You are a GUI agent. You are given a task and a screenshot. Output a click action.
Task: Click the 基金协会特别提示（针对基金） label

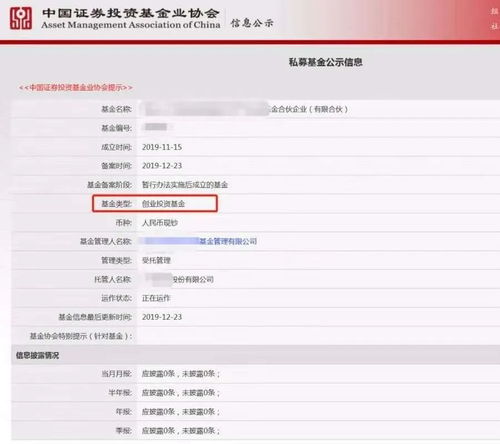click(81, 336)
